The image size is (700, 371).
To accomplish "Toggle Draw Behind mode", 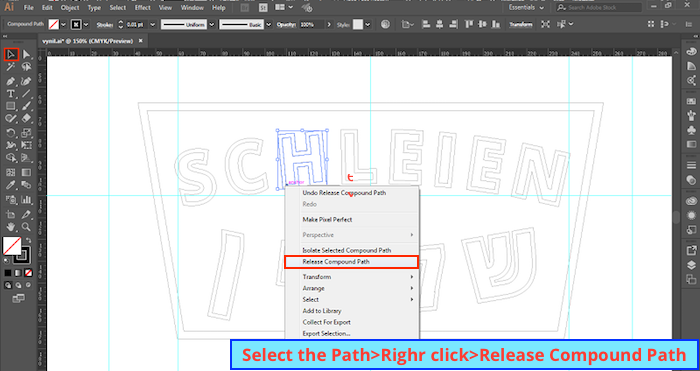I will click(x=18, y=285).
